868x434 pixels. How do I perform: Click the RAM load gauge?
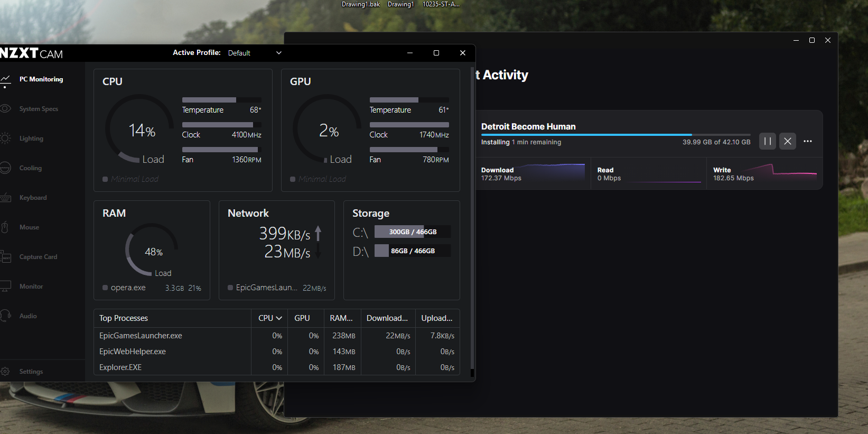[152, 250]
